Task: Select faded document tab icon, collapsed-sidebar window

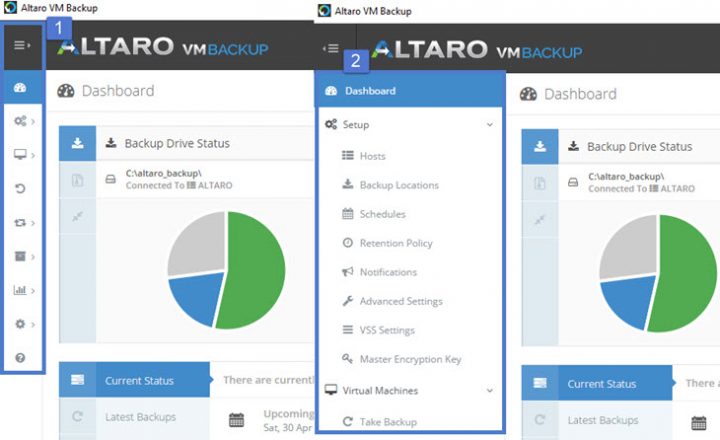Action: (78, 180)
